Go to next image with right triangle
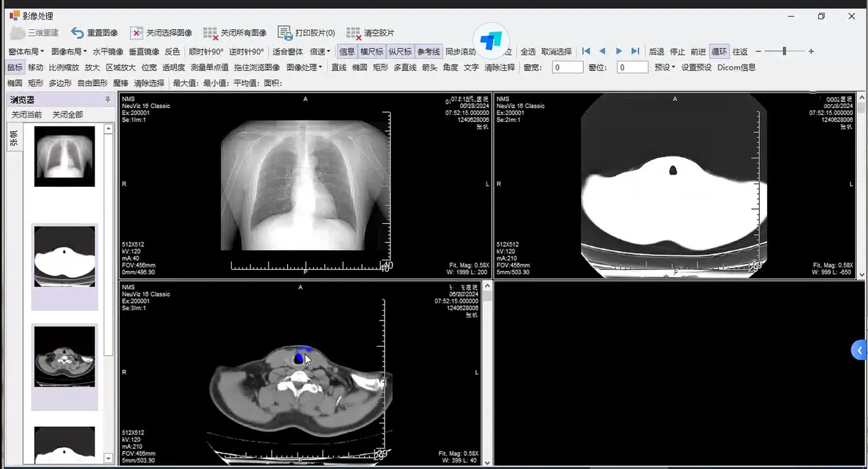Image resolution: width=868 pixels, height=469 pixels. coord(619,51)
